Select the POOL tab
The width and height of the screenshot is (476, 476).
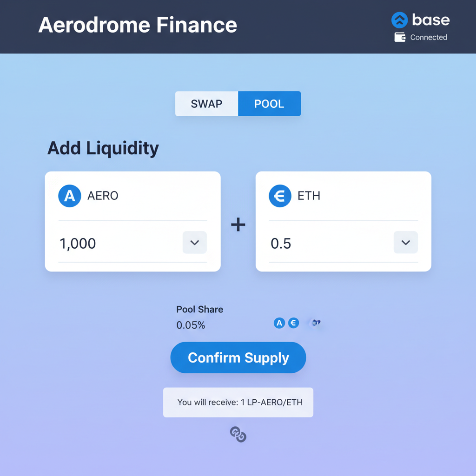(x=270, y=104)
